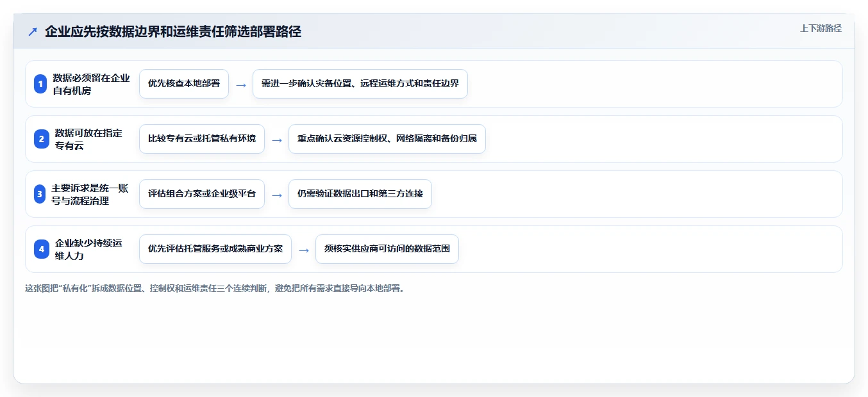Click the footnote beginning 这张图把“私有化”拆成
Image resolution: width=868 pixels, height=397 pixels.
[x=215, y=288]
